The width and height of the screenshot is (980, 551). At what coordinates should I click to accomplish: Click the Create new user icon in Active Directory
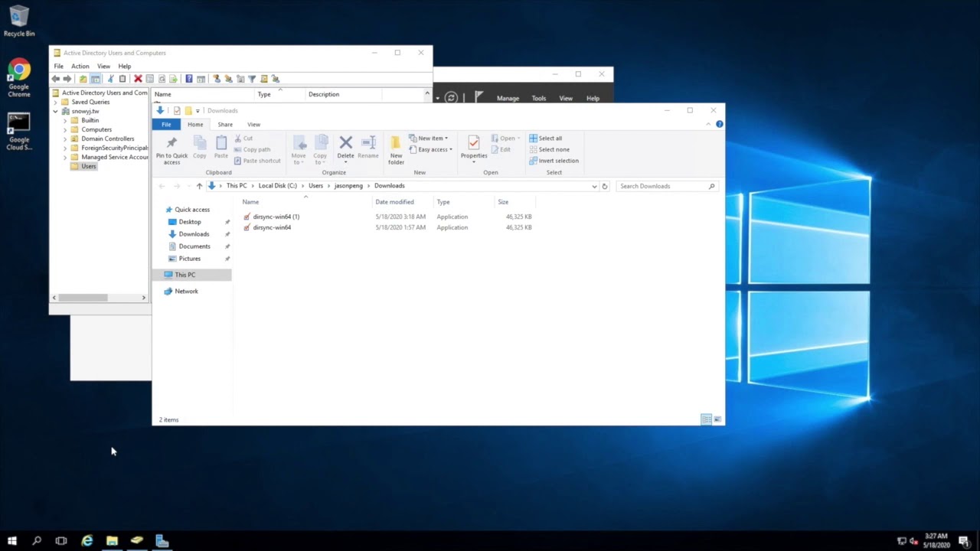pos(217,79)
